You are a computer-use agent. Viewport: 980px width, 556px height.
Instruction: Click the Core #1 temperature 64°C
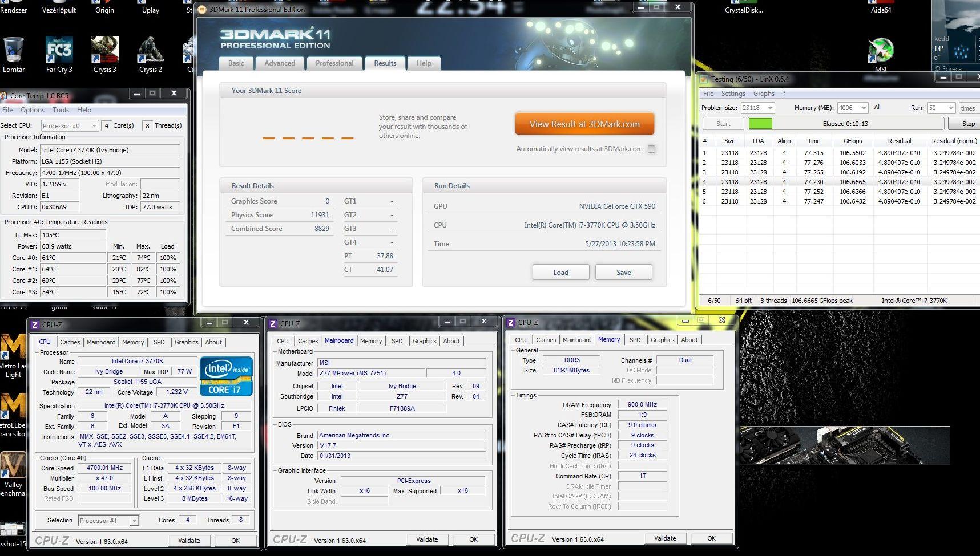pos(73,269)
